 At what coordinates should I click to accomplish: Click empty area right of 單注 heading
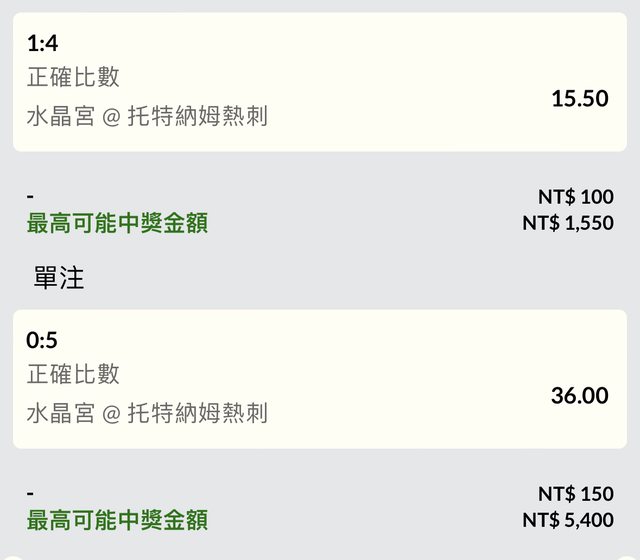350,278
